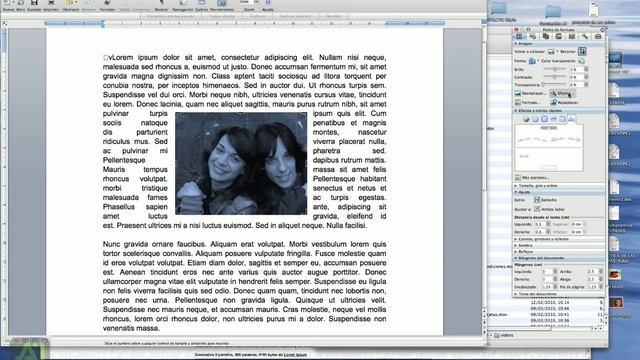Click the Izquierdo distance field under Ajuste
The width and height of the screenshot is (640, 360).
click(540, 224)
